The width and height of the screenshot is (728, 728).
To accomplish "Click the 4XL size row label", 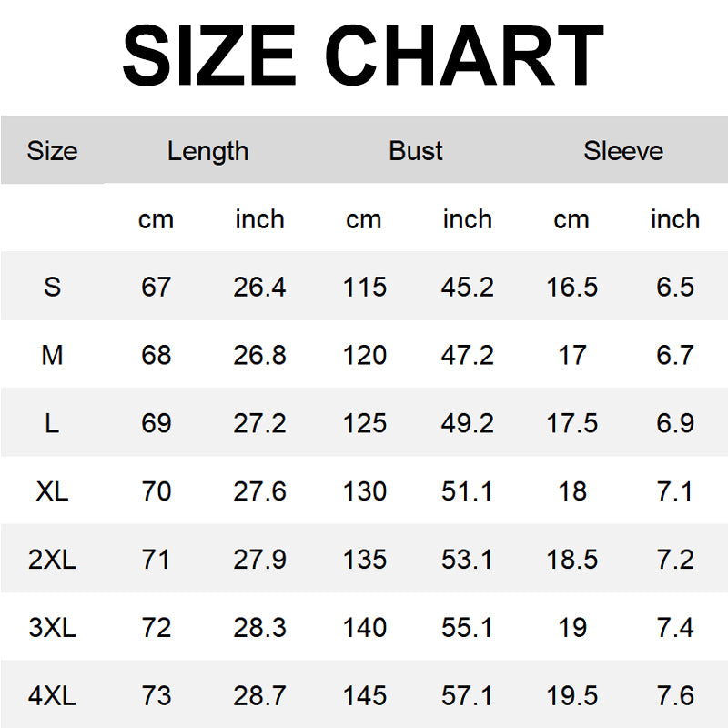I will click(x=52, y=697).
